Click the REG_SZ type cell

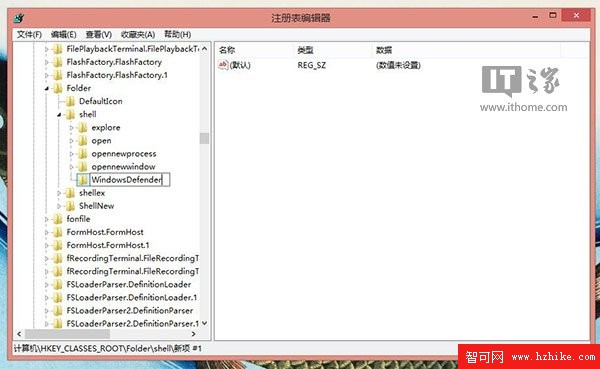[311, 65]
